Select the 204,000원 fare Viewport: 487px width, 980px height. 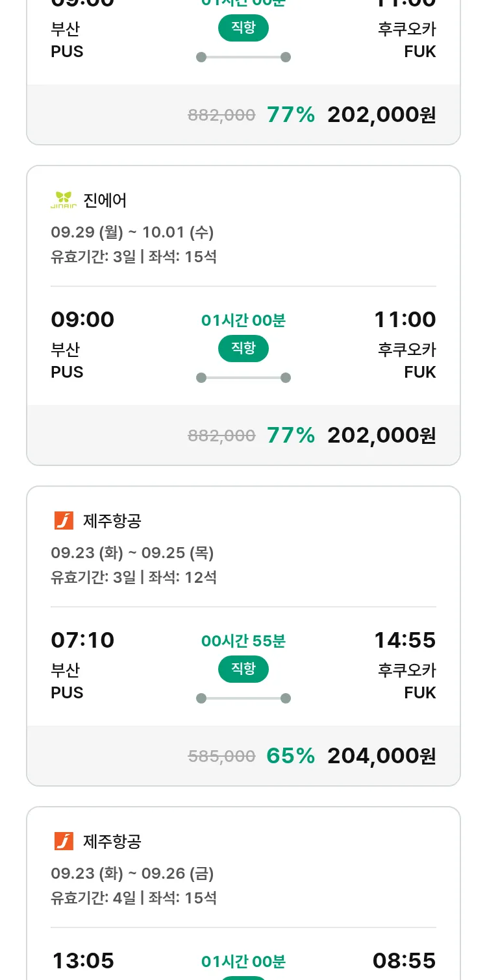pos(381,755)
